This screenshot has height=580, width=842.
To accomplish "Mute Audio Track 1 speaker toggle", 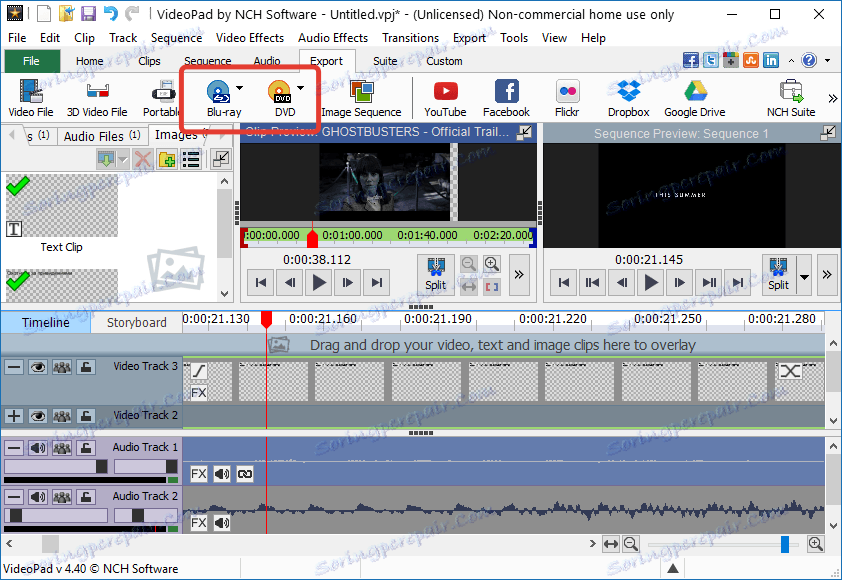I will (x=38, y=448).
